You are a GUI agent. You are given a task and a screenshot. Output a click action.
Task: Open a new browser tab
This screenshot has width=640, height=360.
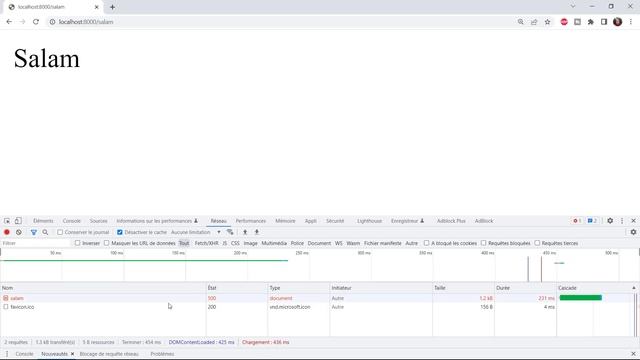pyautogui.click(x=112, y=7)
